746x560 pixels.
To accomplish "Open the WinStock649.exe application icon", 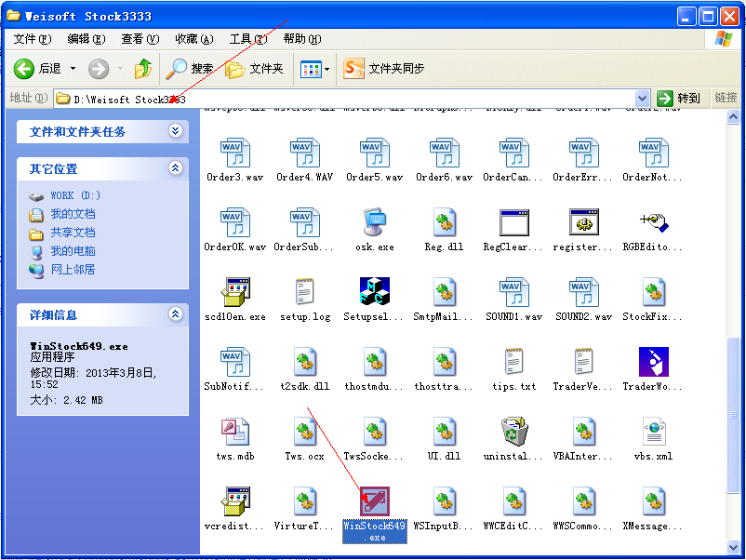I will point(374,503).
